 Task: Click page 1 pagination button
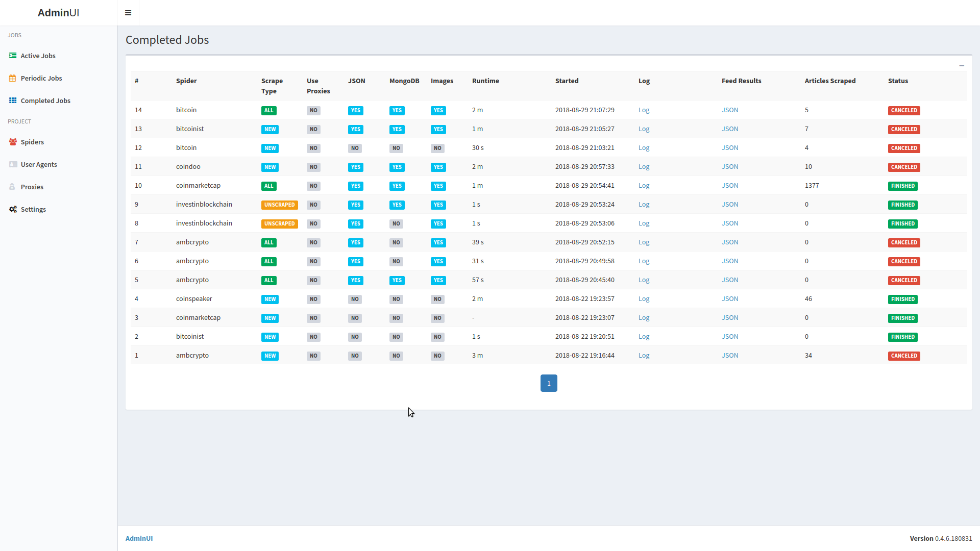coord(549,383)
